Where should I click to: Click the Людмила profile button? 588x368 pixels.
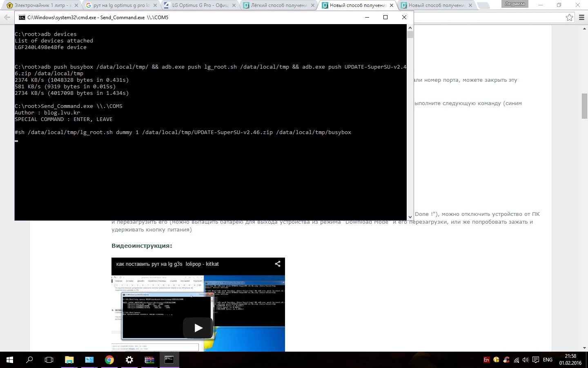pos(514,4)
